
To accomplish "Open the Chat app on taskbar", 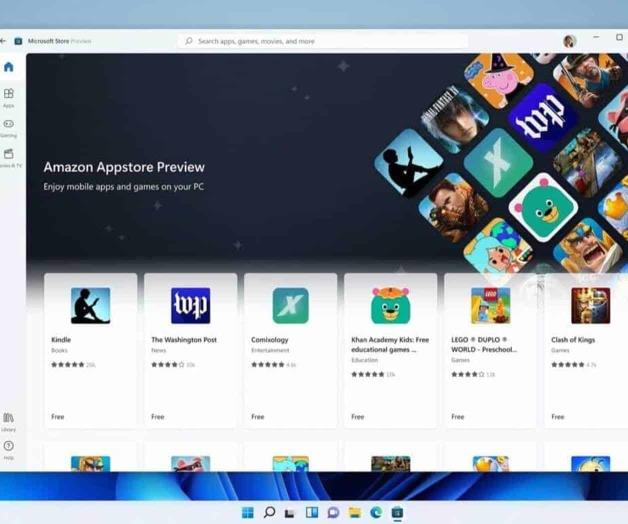I will (x=333, y=512).
